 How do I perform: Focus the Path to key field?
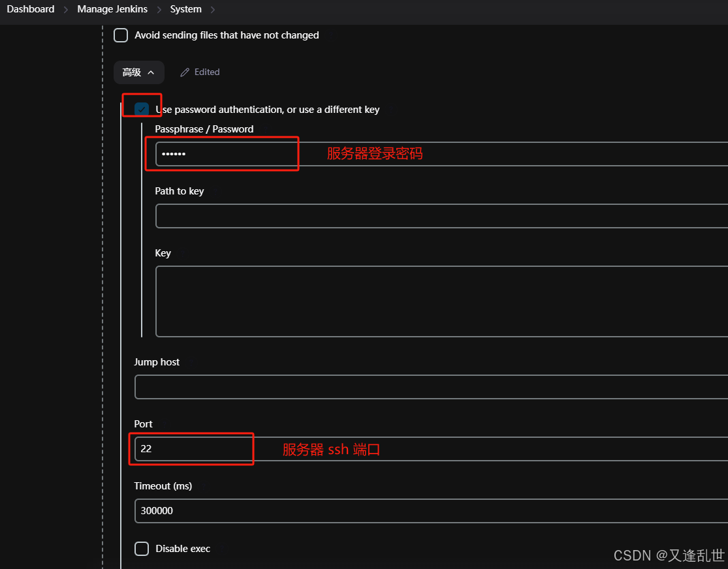[x=441, y=216]
